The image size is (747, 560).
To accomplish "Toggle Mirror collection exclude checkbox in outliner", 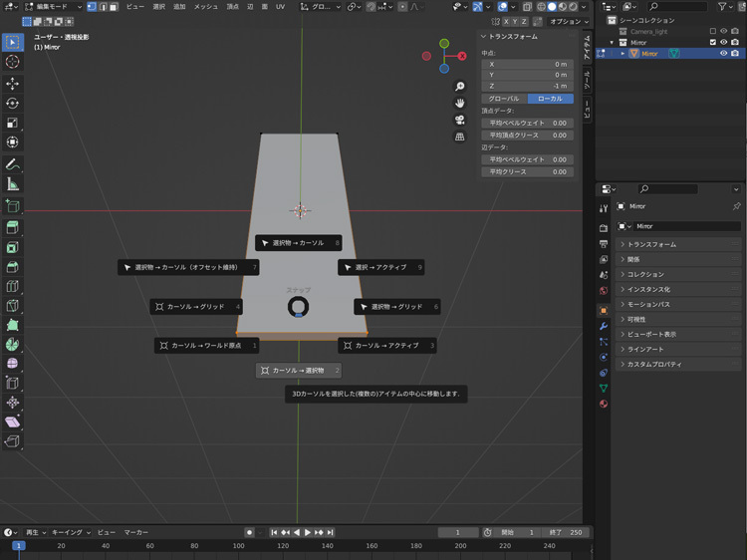I will [711, 43].
